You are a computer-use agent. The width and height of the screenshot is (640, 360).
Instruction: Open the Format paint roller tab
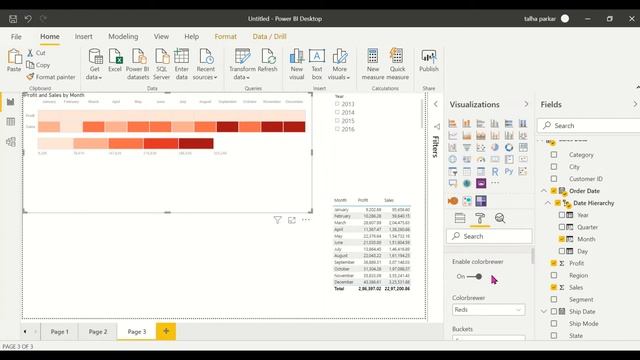pos(480,218)
